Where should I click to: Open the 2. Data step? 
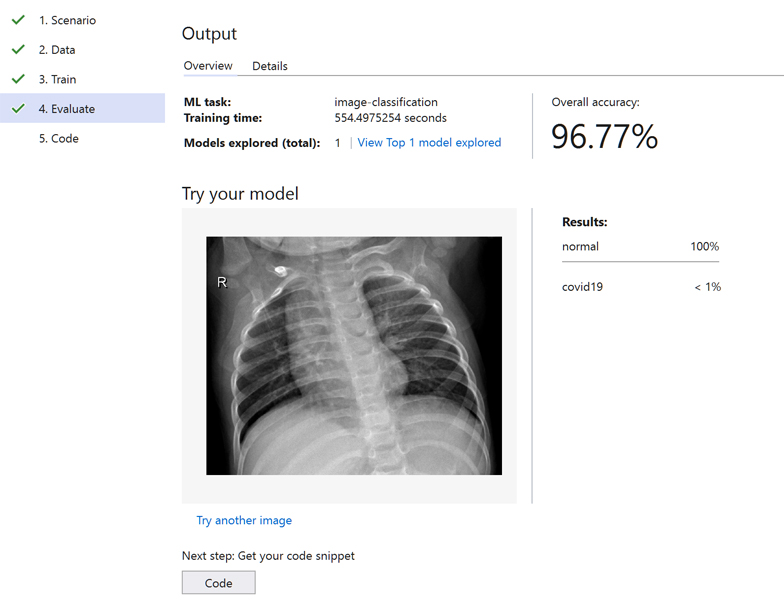tap(57, 50)
